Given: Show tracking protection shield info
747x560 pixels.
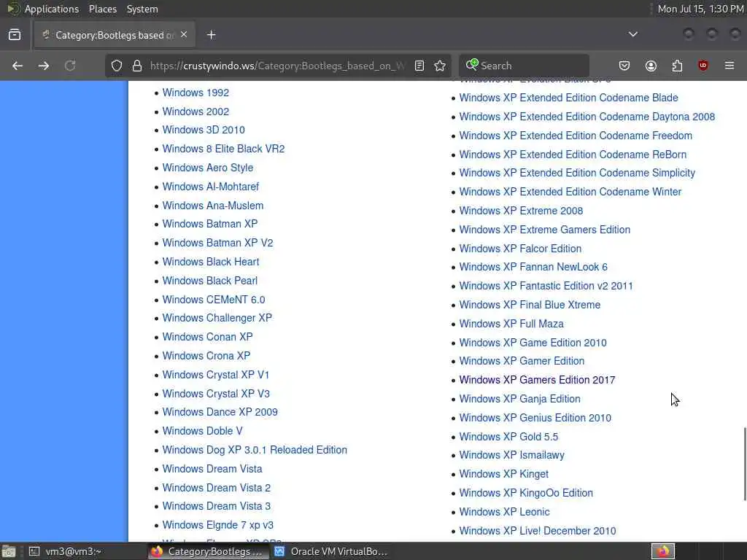Looking at the screenshot, I should (117, 66).
